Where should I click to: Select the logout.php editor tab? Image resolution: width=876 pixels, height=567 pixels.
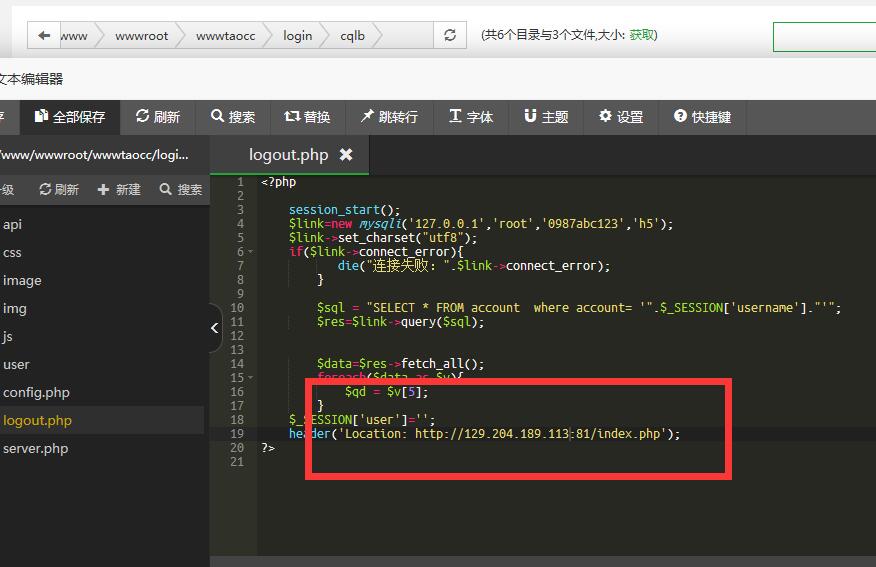click(288, 155)
